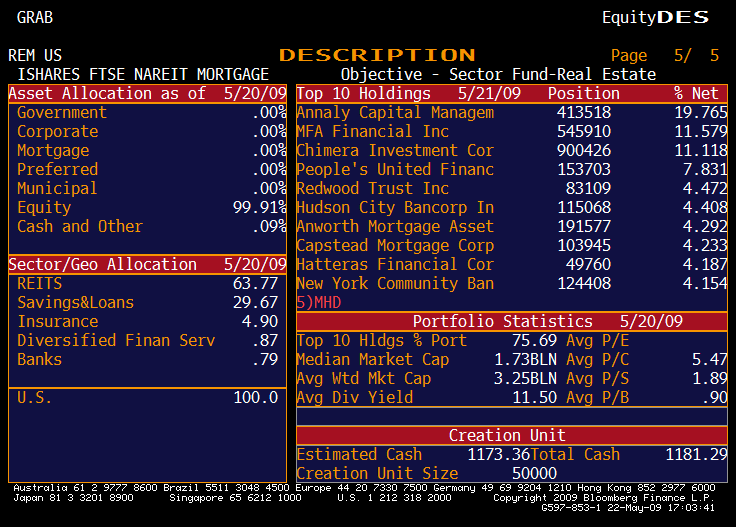The width and height of the screenshot is (736, 527).
Task: Select the REM US ticker
Action: 35,55
